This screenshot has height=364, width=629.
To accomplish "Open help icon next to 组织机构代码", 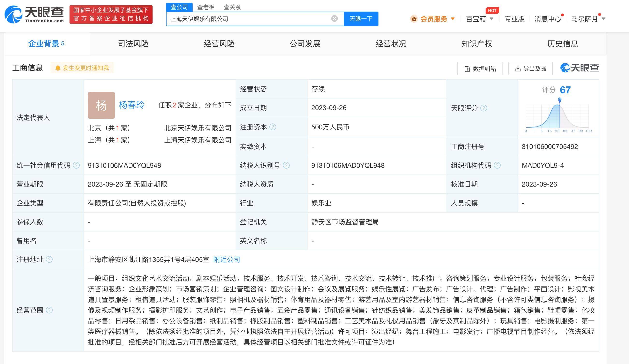I will [497, 165].
